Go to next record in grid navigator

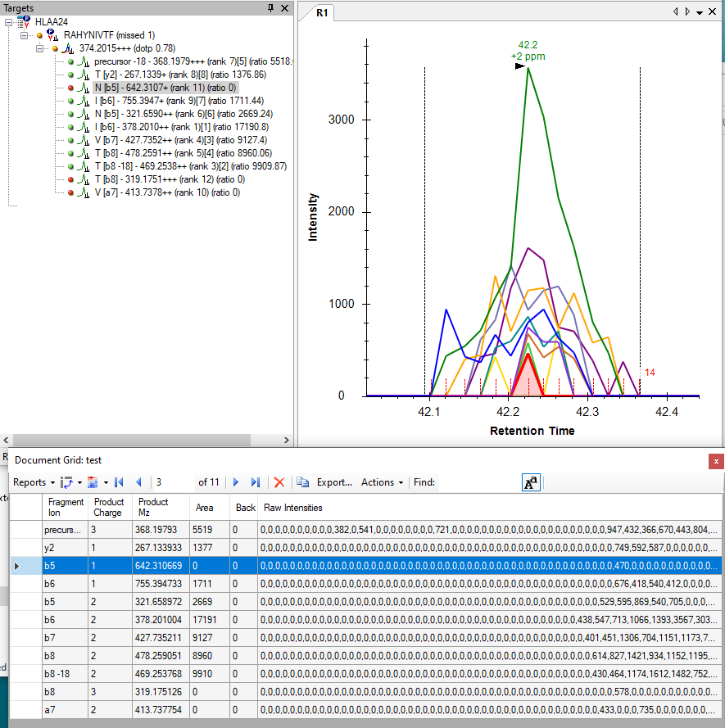pos(237,482)
